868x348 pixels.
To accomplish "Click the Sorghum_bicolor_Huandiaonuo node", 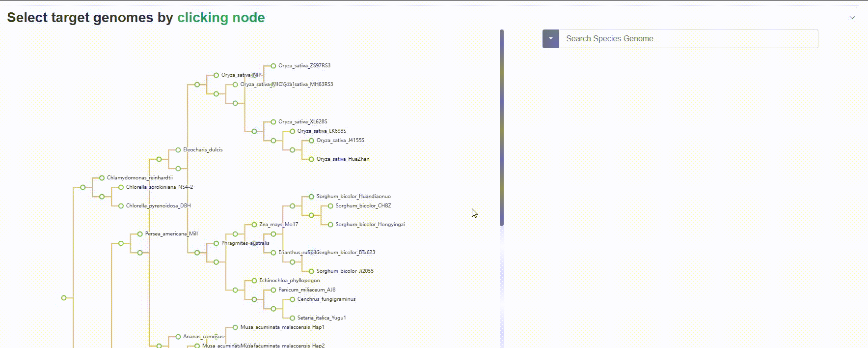I will click(x=311, y=197).
